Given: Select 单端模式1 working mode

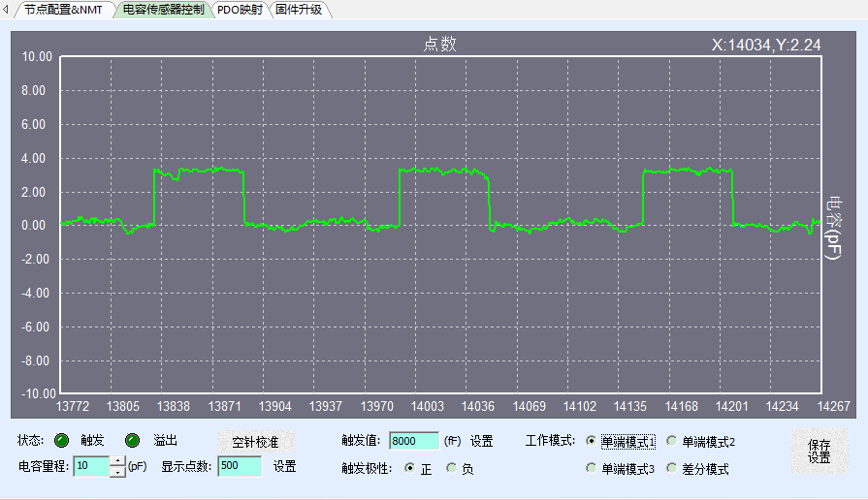Looking at the screenshot, I should click(592, 442).
